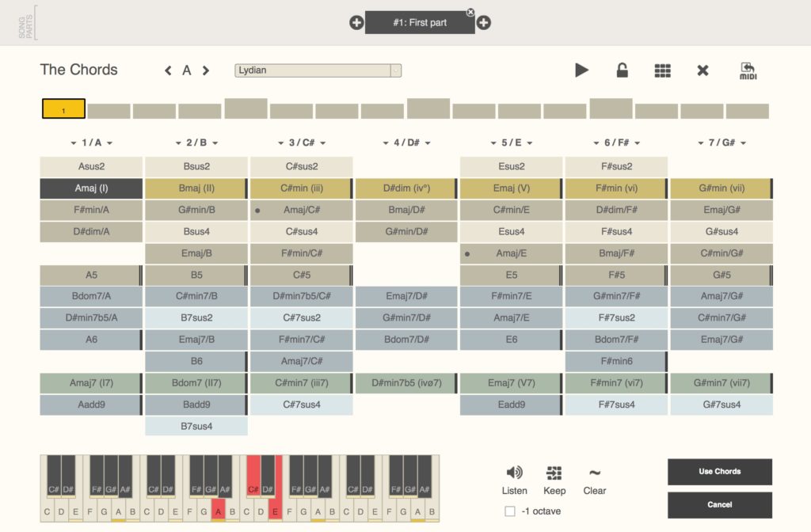Screen dimensions: 811x532
Task: Select the second empty chord slot
Action: [x=109, y=111]
